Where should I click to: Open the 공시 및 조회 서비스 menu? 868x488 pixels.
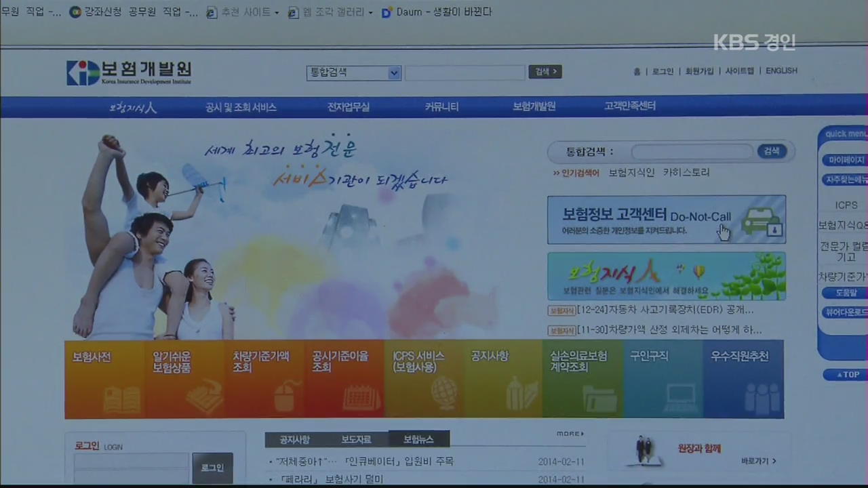(x=241, y=107)
